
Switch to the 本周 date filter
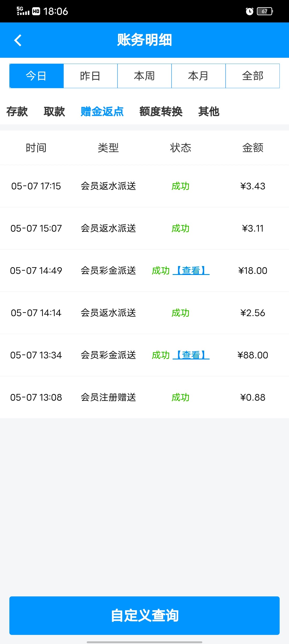[x=144, y=76]
